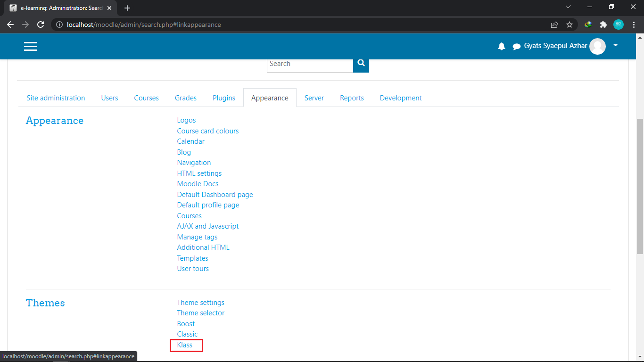Viewport: 644px width, 362px height.
Task: Switch to the Reports tab
Action: click(352, 98)
